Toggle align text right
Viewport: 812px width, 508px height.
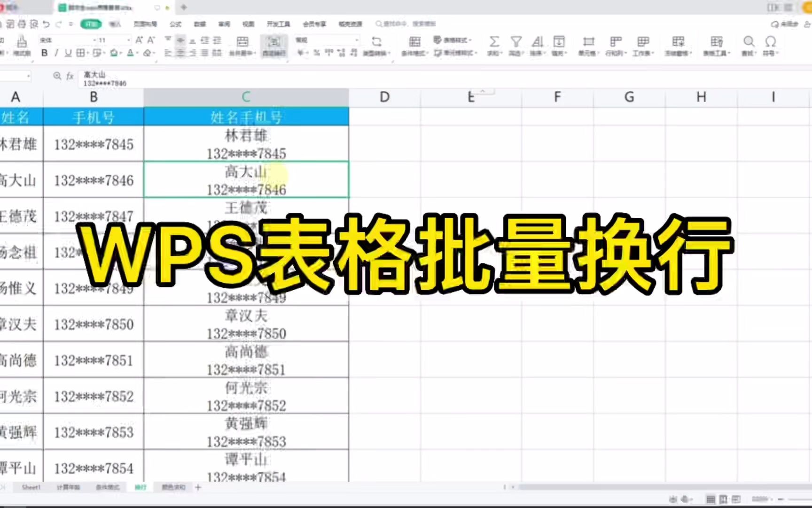click(192, 53)
